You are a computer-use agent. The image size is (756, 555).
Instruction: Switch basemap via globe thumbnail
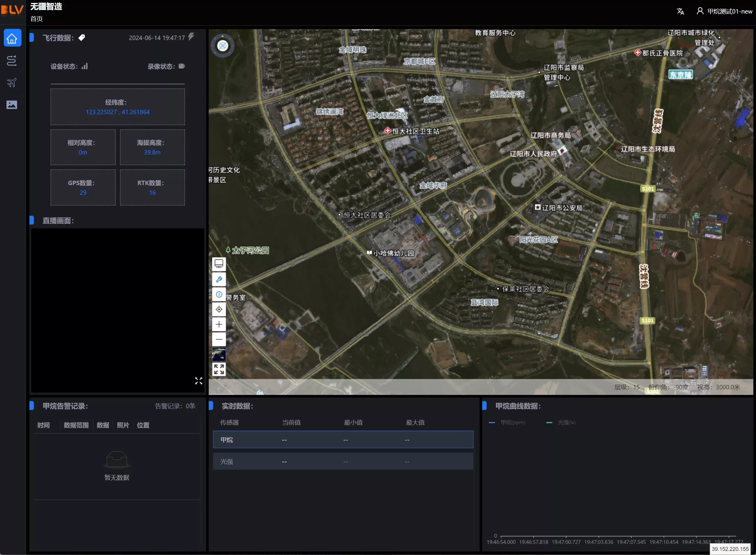point(219,355)
